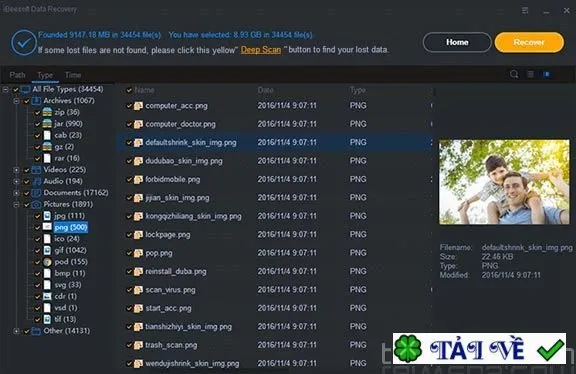
Task: Select the reinstall_duba.png file row
Action: coord(274,271)
